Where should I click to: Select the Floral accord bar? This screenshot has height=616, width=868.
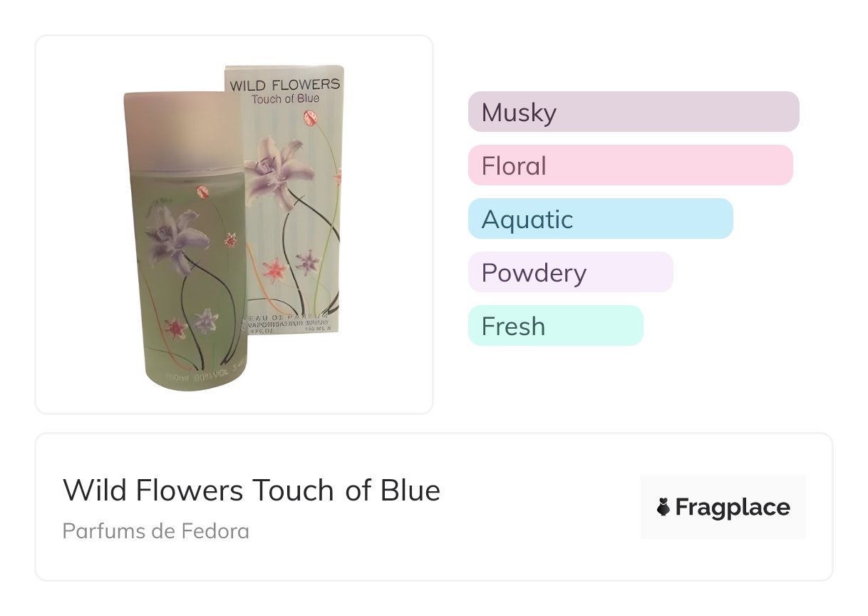630,165
